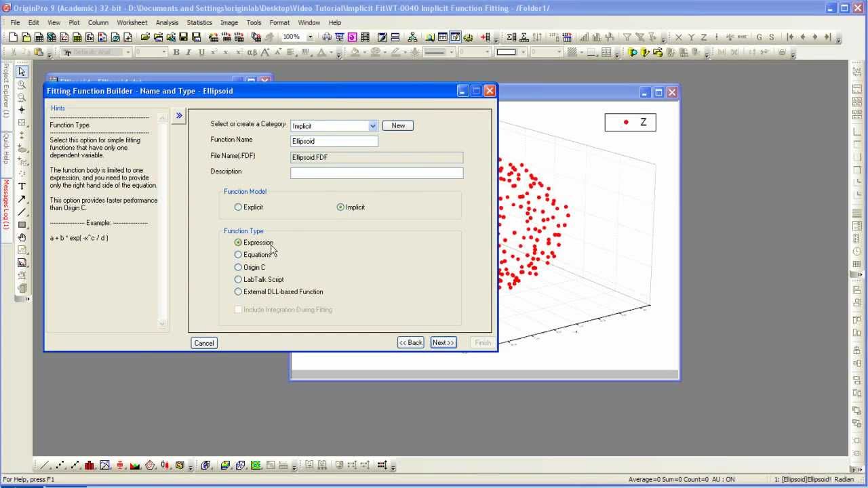
Task: Click the line plot icon in bottom toolbar
Action: click(x=45, y=466)
